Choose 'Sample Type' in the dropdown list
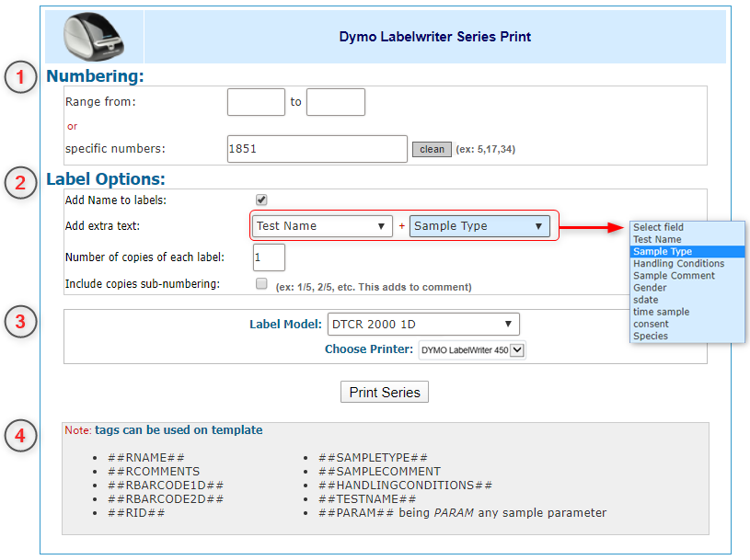 click(x=687, y=251)
